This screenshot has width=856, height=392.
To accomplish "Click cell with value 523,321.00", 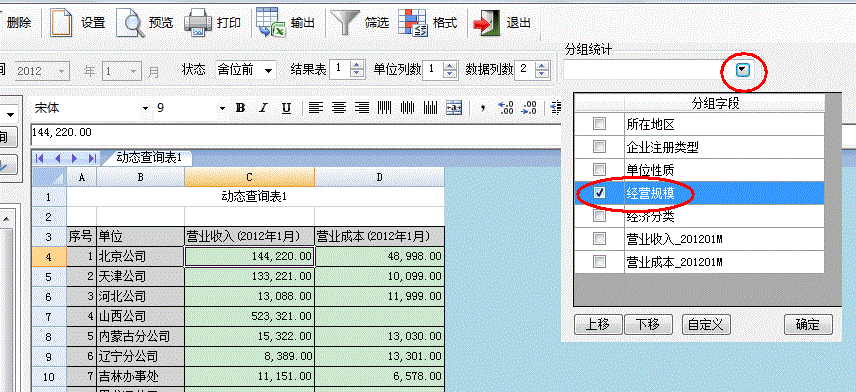I will click(x=249, y=316).
